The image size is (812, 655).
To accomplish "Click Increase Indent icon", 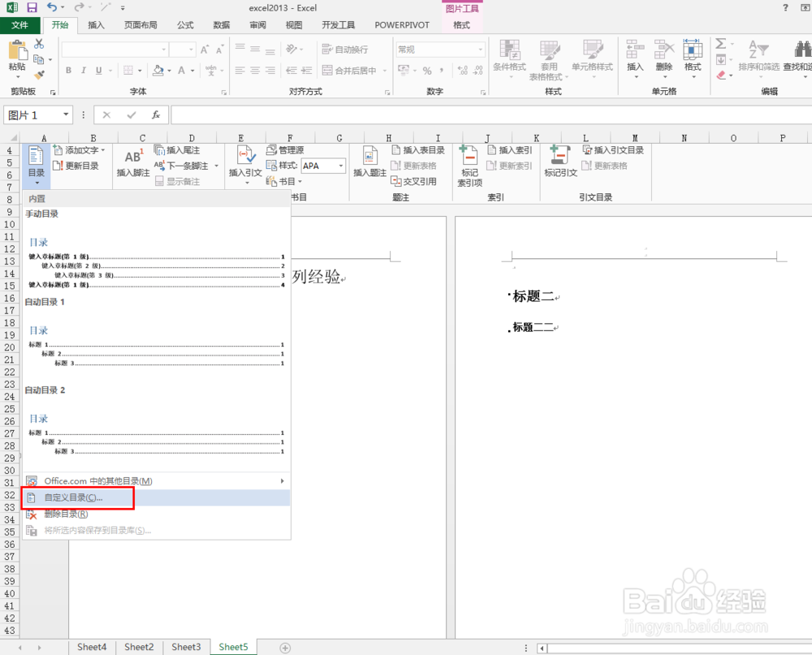I will 307,71.
